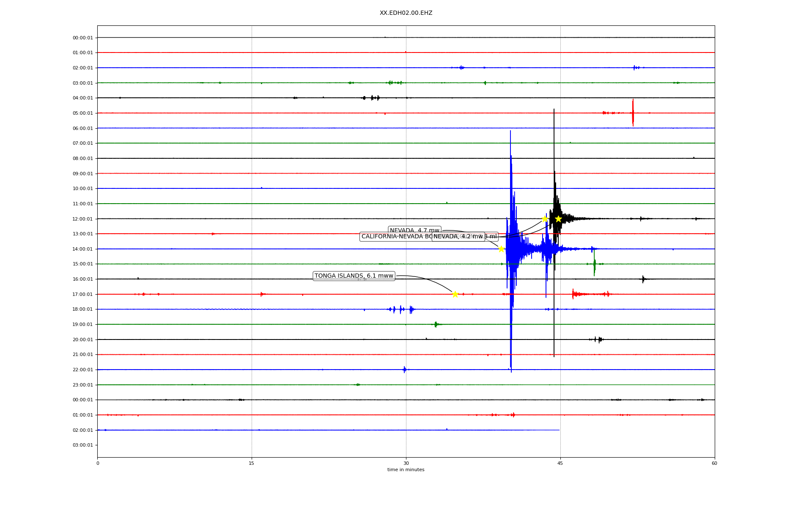Click the 15 tick on the x-axis
The image size is (812, 508).
[x=252, y=463]
